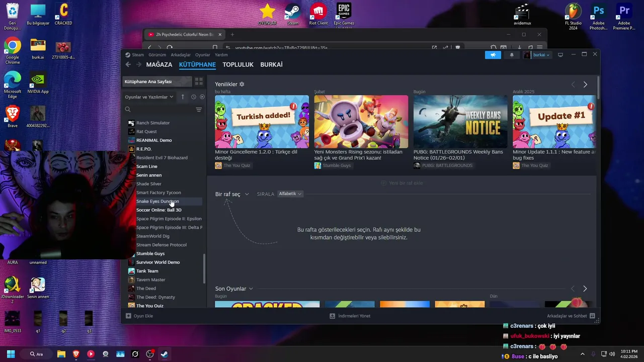
Task: Go back with Steam's back arrow
Action: (128, 64)
